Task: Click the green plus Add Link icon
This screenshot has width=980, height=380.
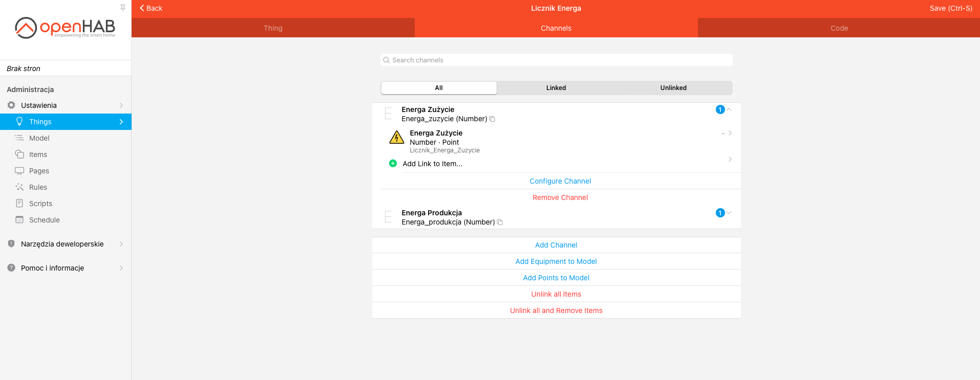Action: coord(393,164)
